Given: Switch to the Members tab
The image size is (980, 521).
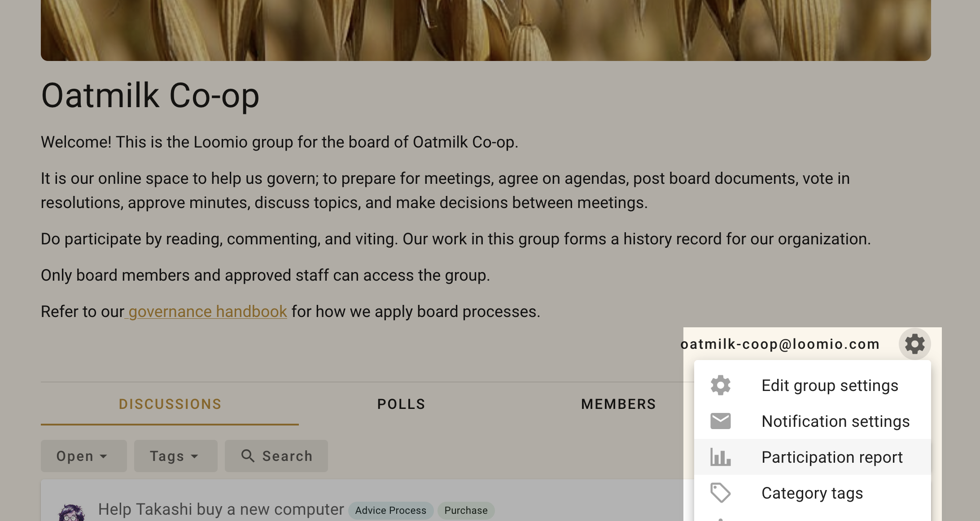Looking at the screenshot, I should coord(618,404).
